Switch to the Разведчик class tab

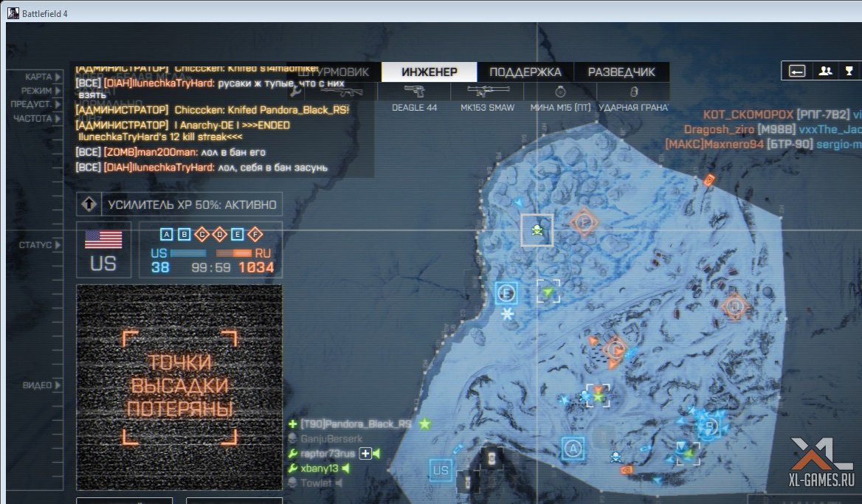(x=621, y=72)
